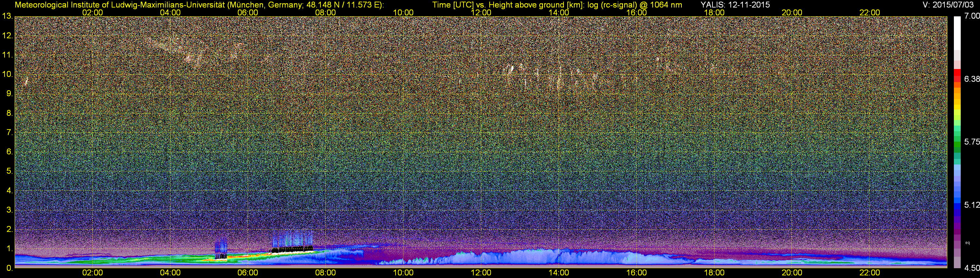
Task: Select the 12:00 label on the top time axis
Action: coord(481,12)
